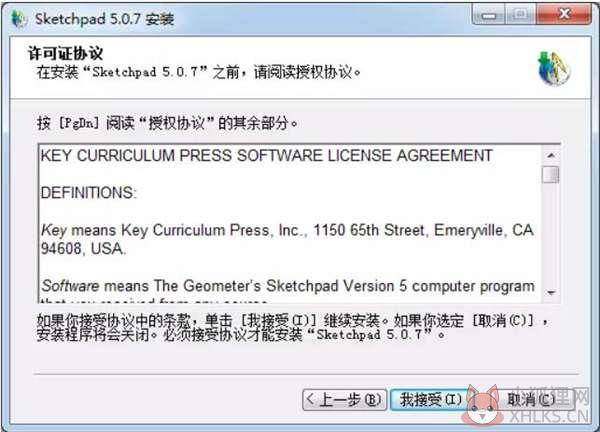Click the license scrollbar down arrow
Screen dimensions: 600x432
pos(551,293)
